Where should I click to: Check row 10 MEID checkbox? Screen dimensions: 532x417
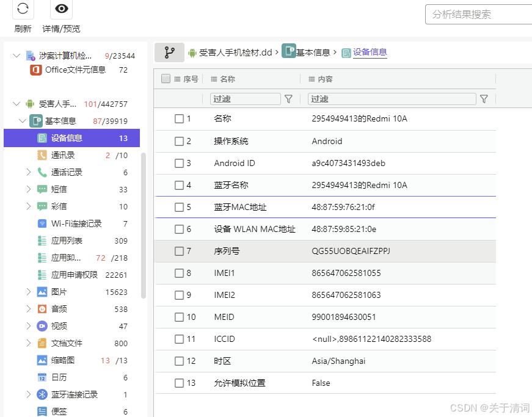[x=179, y=317]
